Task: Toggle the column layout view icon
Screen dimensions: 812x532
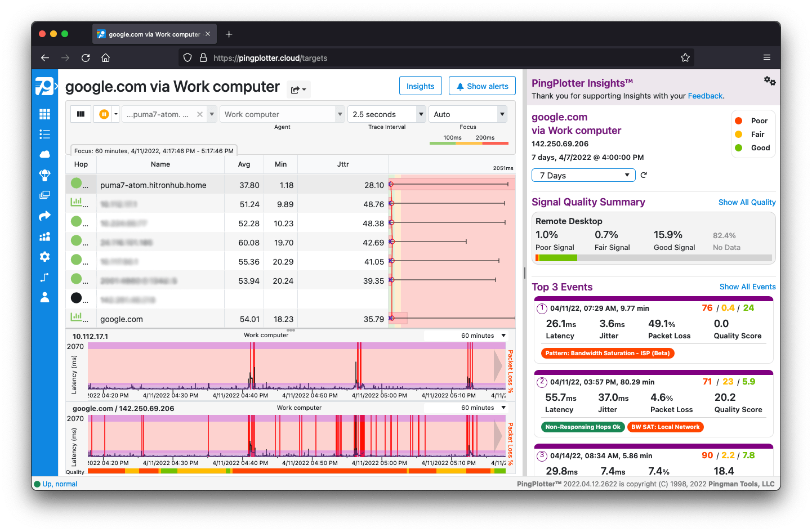Action: 81,114
